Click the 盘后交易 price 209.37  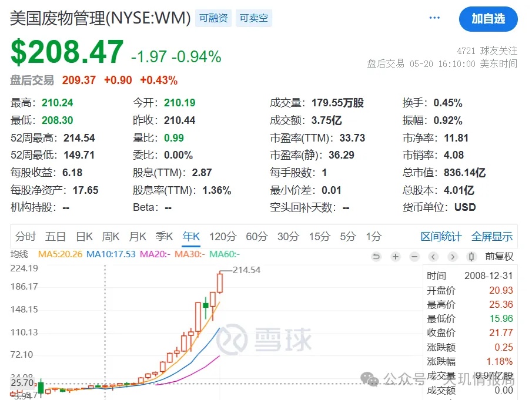[79, 80]
